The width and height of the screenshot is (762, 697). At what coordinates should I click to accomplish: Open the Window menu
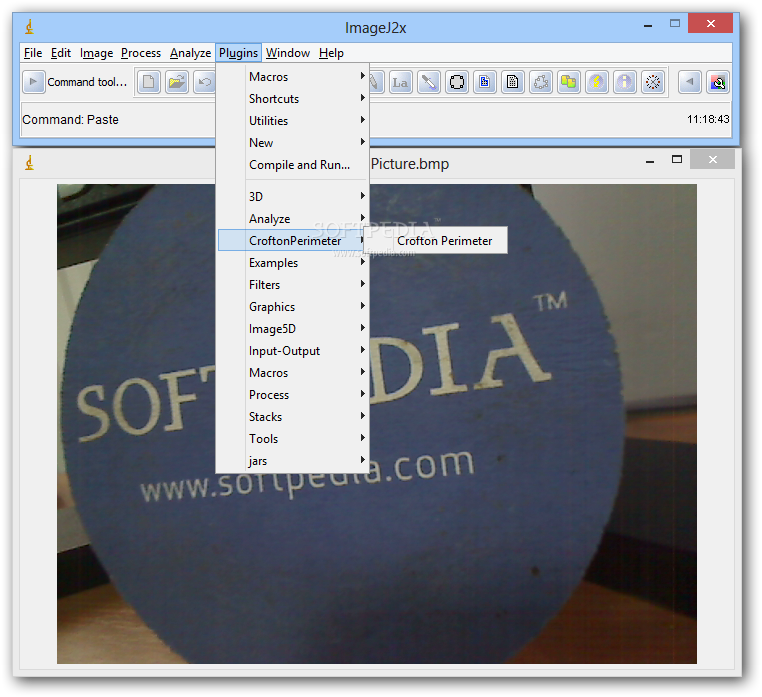pos(288,53)
